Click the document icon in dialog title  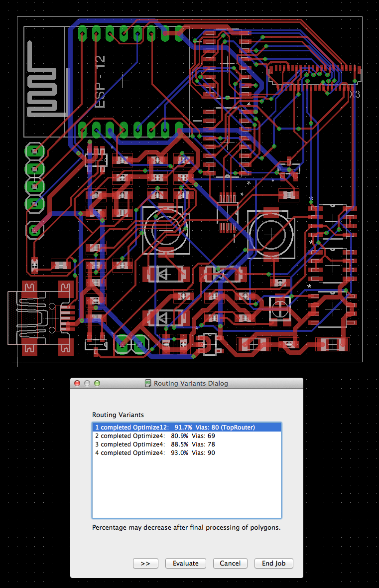148,383
